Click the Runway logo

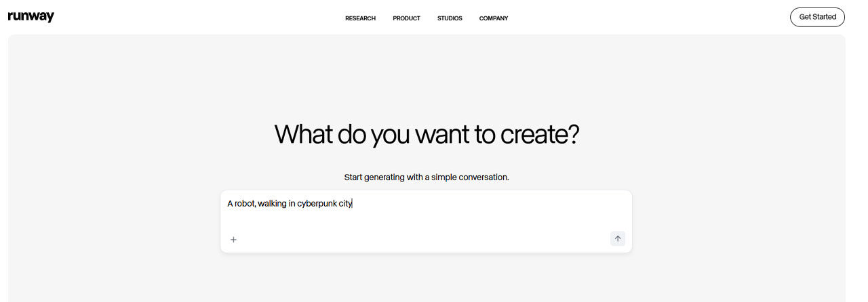pyautogui.click(x=31, y=17)
